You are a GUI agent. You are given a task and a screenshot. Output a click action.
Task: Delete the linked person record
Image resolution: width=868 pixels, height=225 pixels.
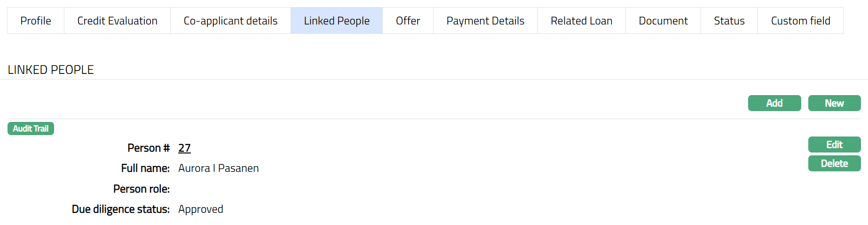834,163
